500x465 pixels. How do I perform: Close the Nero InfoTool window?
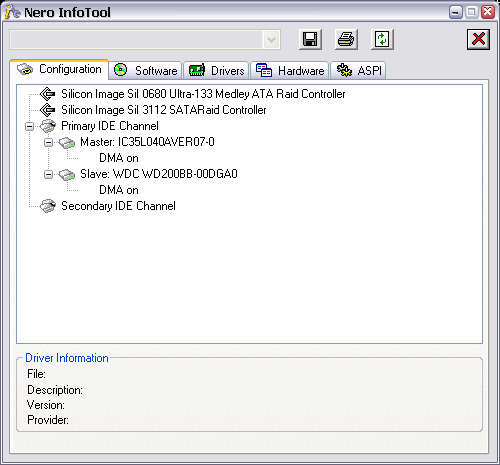click(488, 12)
